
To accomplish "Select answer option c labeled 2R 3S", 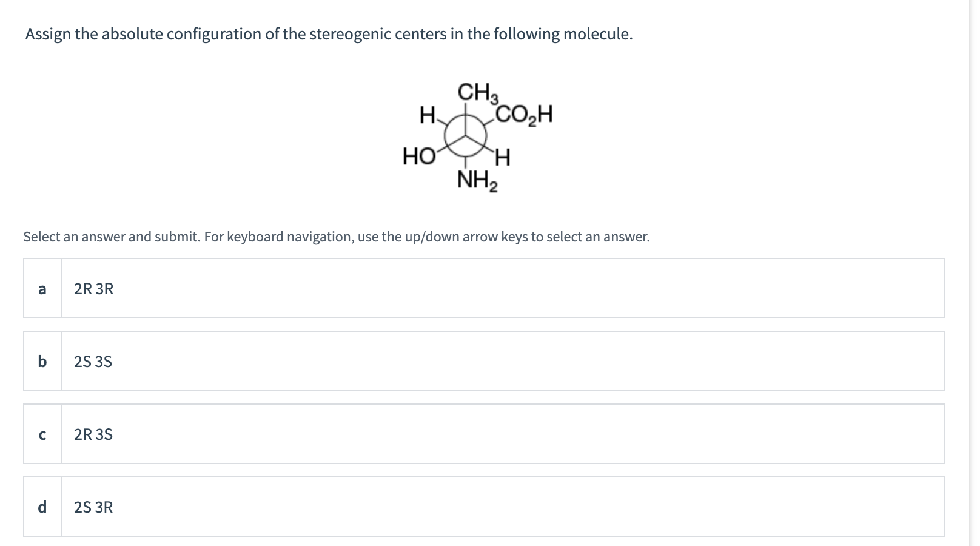I will tap(485, 434).
